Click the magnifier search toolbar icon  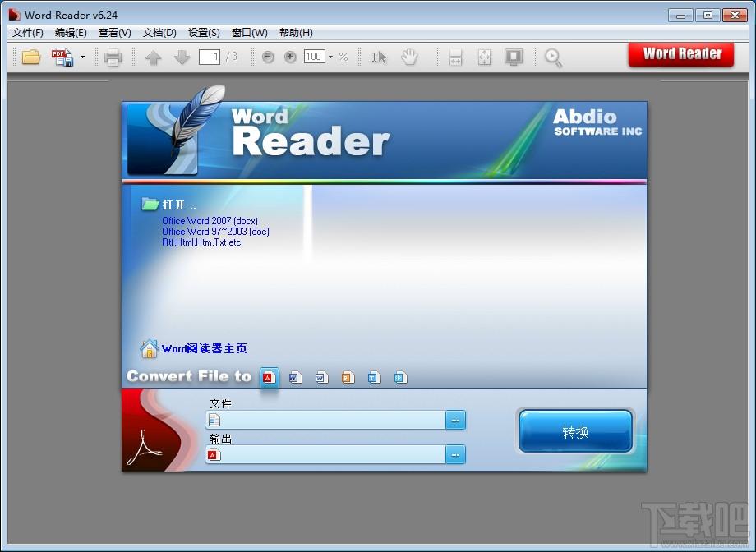tap(553, 57)
